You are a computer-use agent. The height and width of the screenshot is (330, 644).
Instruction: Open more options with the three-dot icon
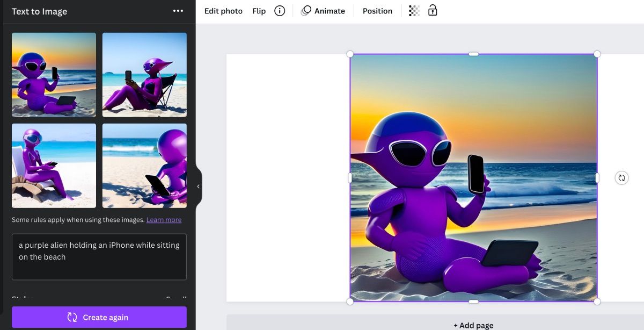click(x=178, y=11)
